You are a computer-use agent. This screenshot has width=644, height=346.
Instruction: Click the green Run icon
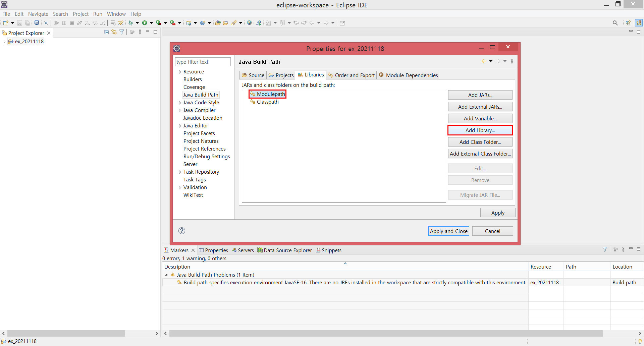[x=145, y=23]
